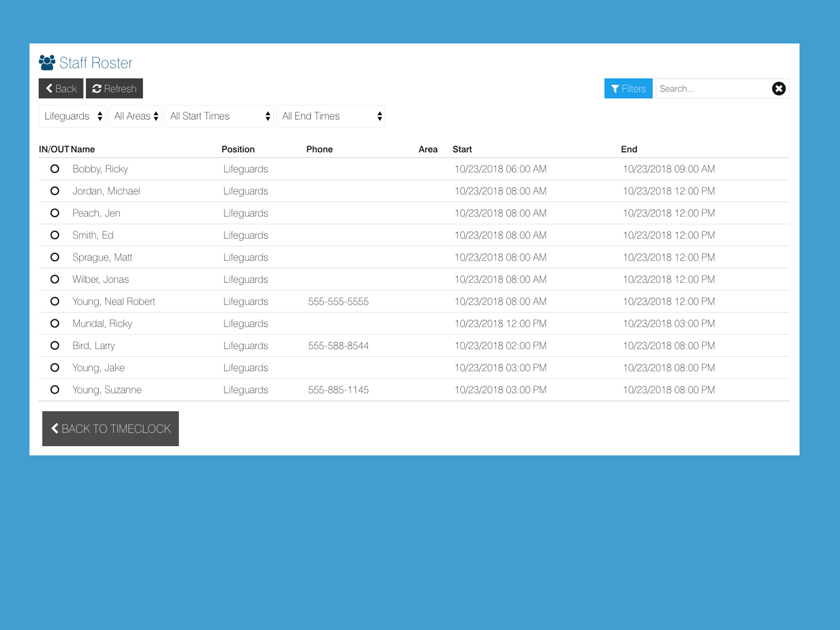The image size is (840, 630).
Task: Click inside the Search input field
Action: (x=712, y=89)
